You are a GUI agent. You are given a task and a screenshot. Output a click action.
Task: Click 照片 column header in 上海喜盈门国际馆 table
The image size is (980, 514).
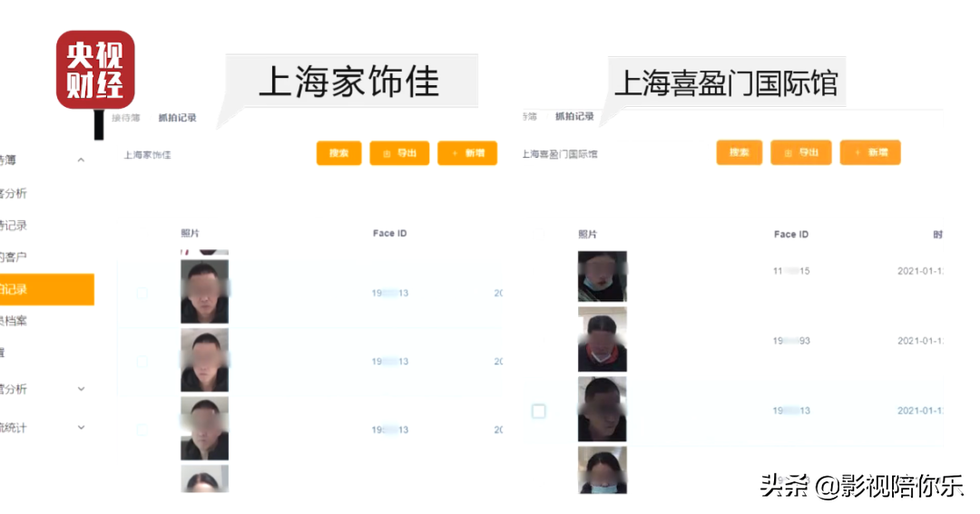point(587,234)
